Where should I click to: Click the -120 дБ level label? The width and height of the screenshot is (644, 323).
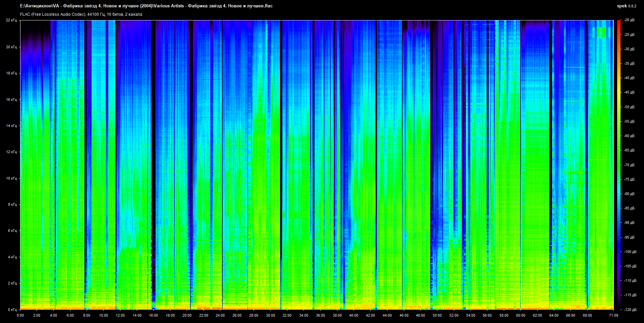tap(630, 310)
